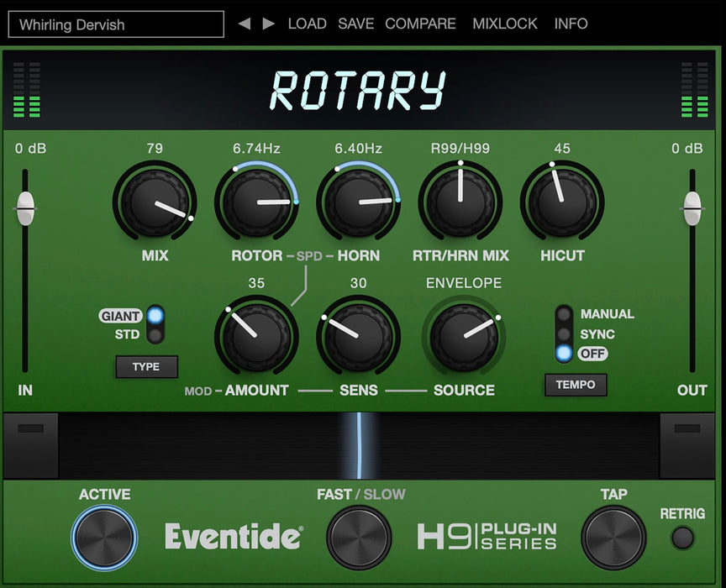Image resolution: width=726 pixels, height=588 pixels.
Task: Select OFF tempo mode LED
Action: coord(564,354)
